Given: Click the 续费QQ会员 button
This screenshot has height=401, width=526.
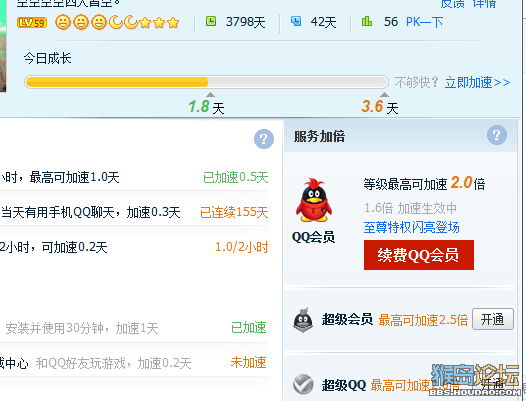Looking at the screenshot, I should pos(419,255).
